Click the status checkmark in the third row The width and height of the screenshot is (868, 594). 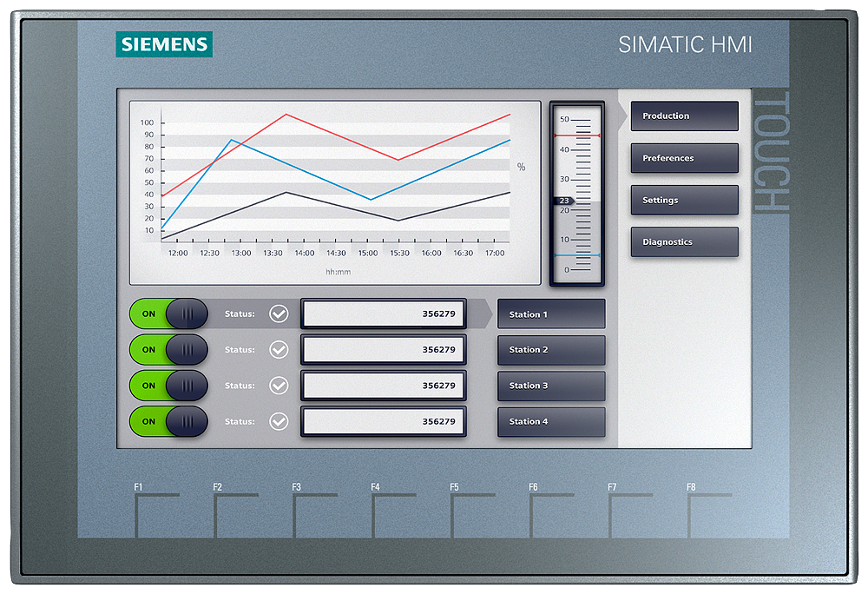(279, 386)
